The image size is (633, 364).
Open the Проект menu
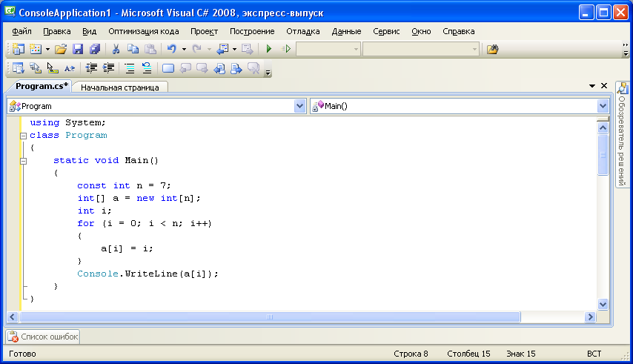[205, 31]
